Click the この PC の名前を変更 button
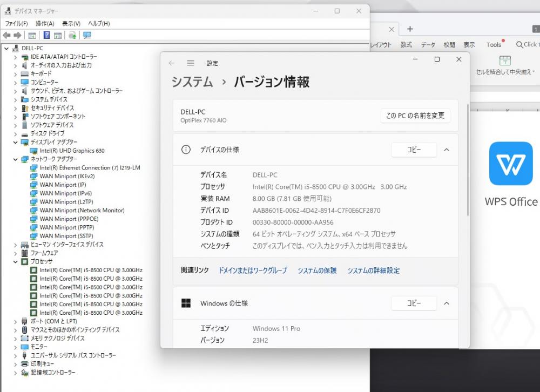540x392 pixels. click(x=415, y=116)
